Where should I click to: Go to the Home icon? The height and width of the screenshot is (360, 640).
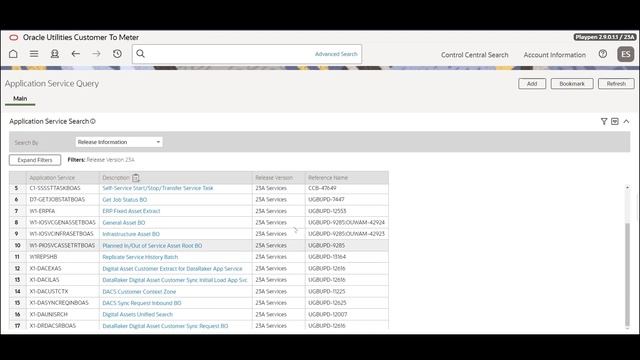(13, 54)
